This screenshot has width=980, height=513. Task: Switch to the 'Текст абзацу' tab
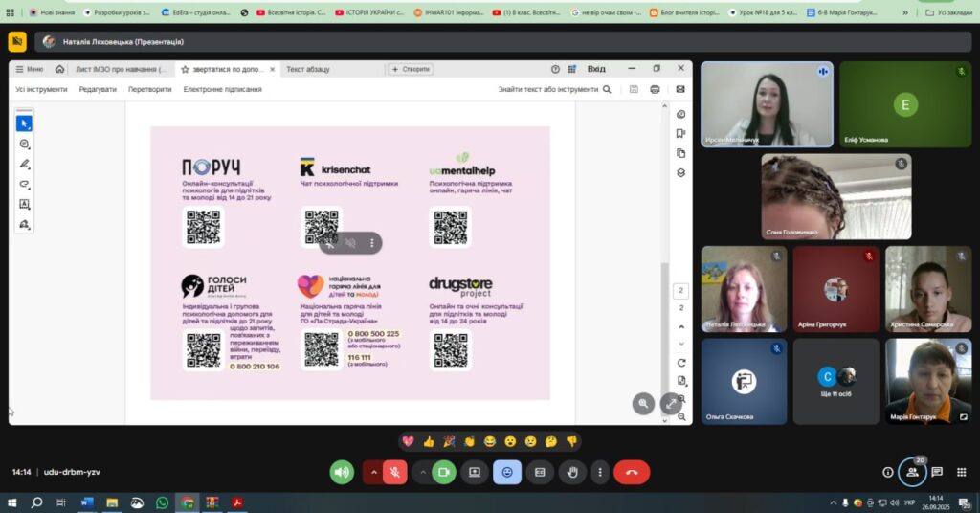click(x=308, y=69)
